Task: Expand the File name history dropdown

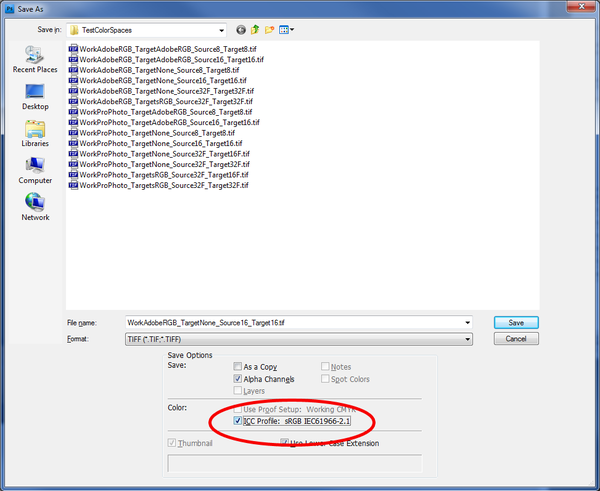Action: pos(467,323)
